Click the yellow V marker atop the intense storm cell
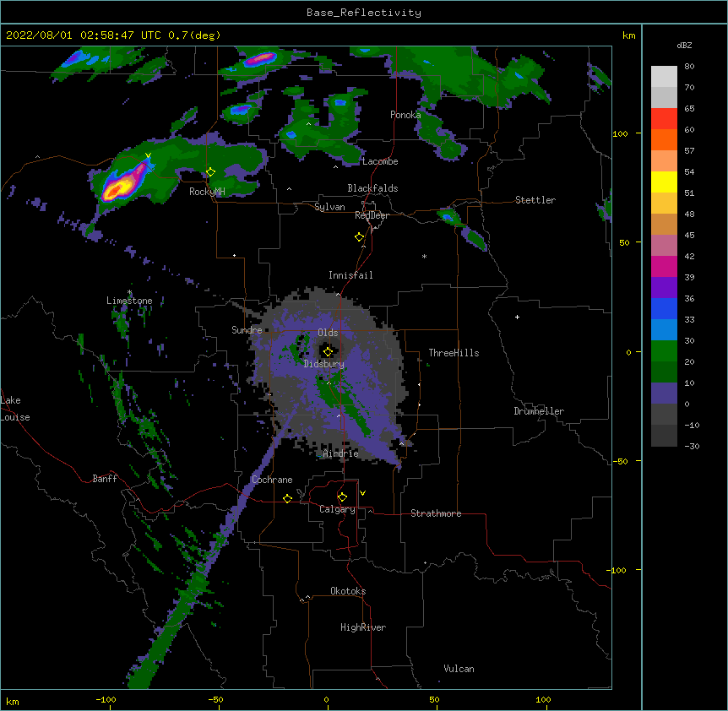 click(x=148, y=155)
